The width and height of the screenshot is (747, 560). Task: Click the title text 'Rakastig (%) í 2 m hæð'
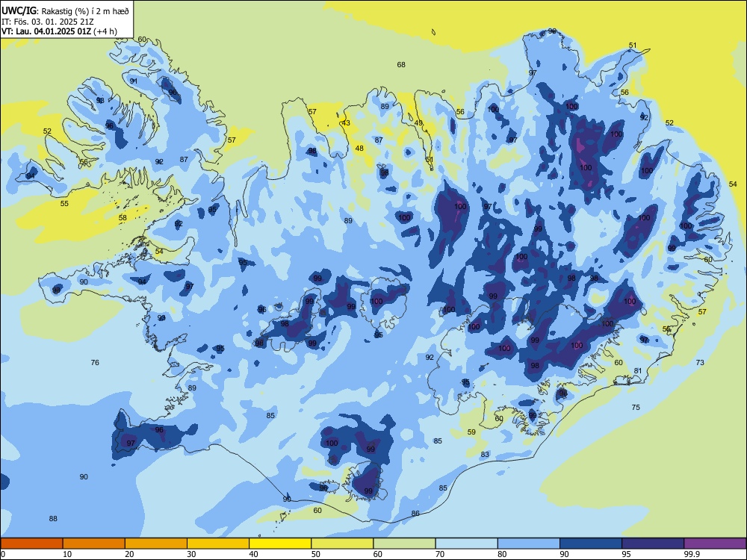[x=85, y=11]
